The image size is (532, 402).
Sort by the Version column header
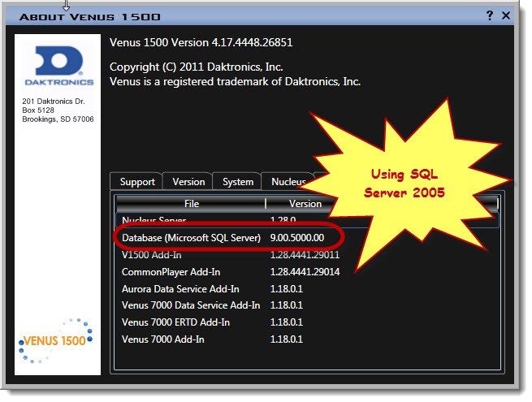click(x=305, y=204)
